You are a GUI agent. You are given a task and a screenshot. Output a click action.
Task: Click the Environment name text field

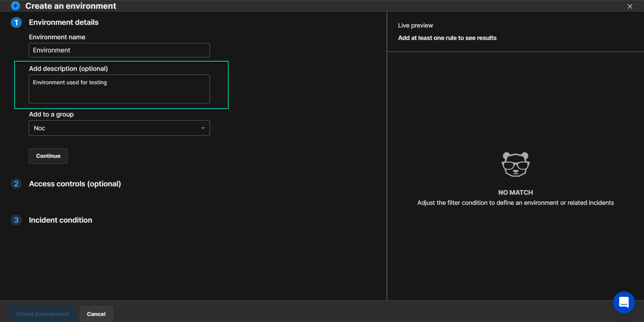pos(119,50)
